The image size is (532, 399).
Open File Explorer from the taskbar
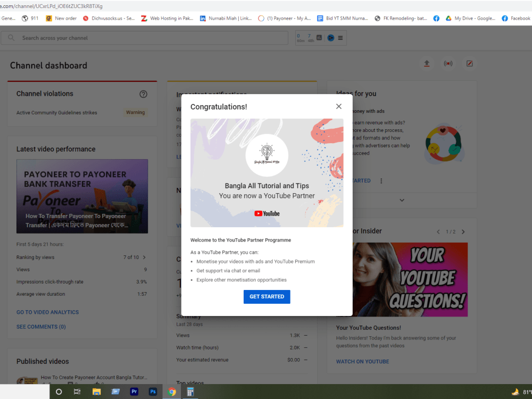tap(96, 392)
